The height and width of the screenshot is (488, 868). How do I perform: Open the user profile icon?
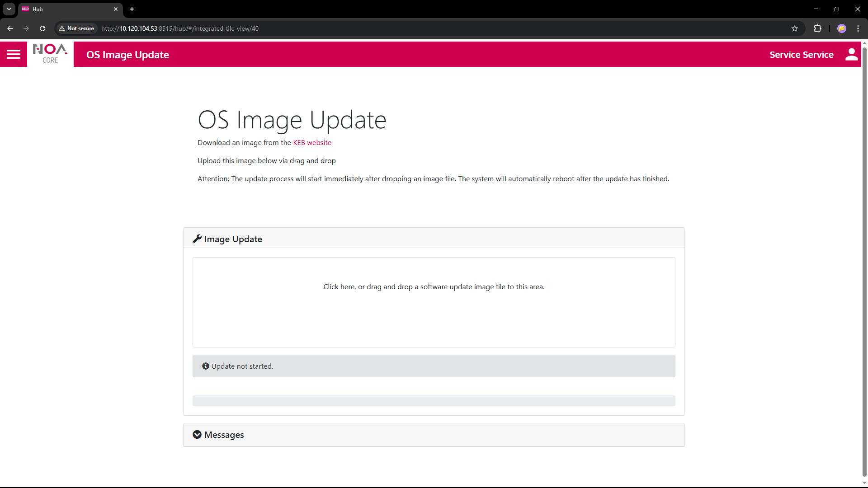851,55
